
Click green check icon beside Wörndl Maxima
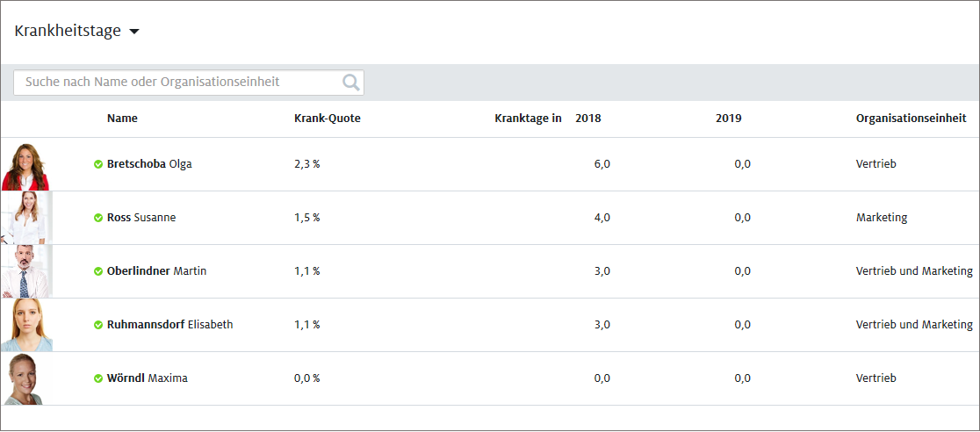(x=98, y=378)
